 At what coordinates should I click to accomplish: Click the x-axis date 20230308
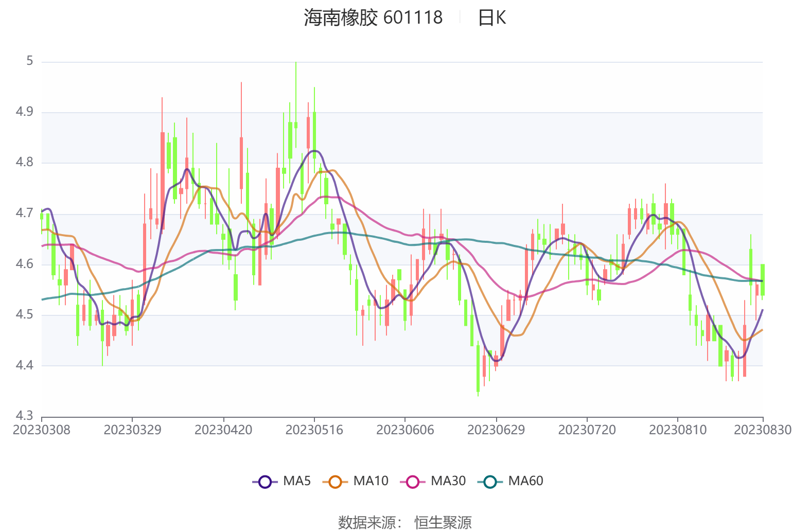[x=42, y=430]
